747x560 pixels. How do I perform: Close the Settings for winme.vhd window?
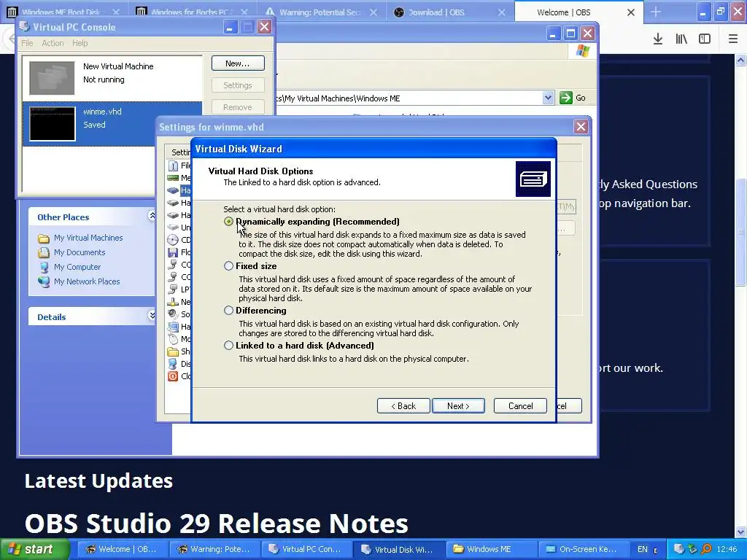(x=581, y=127)
